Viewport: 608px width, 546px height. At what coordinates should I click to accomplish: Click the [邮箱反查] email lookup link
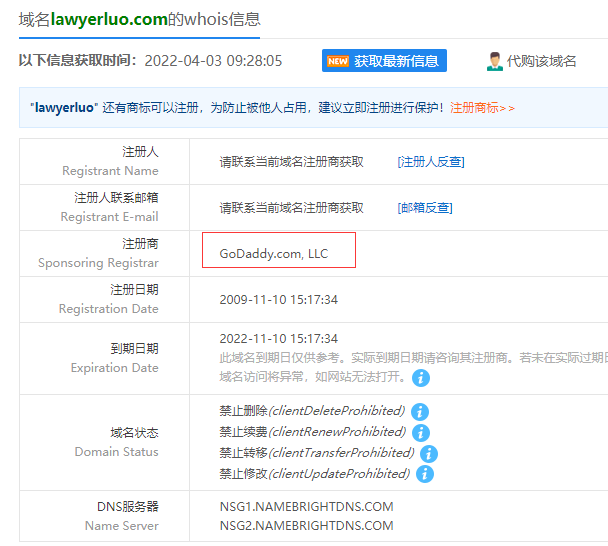coord(424,208)
